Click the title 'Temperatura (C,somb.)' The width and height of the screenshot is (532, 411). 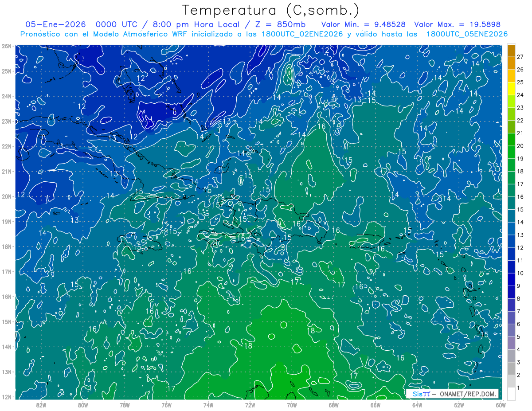pyautogui.click(x=271, y=10)
